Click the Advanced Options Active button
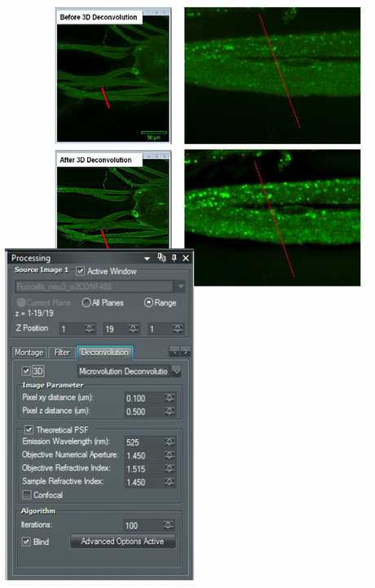 click(123, 542)
